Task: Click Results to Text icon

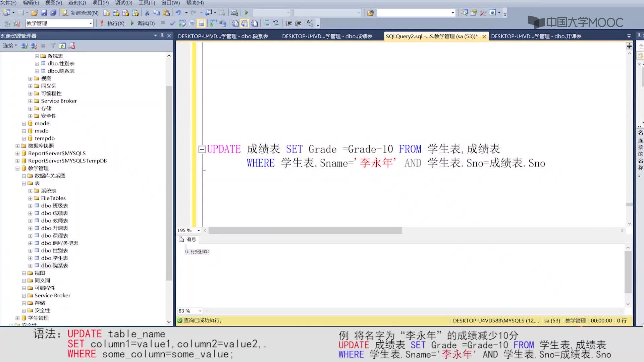Action: tap(235, 23)
